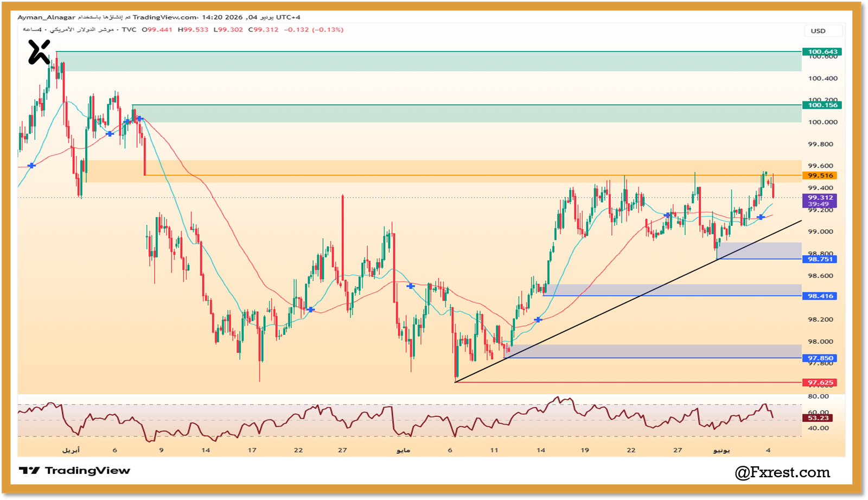Click the RSI value label 53.23

click(x=818, y=418)
